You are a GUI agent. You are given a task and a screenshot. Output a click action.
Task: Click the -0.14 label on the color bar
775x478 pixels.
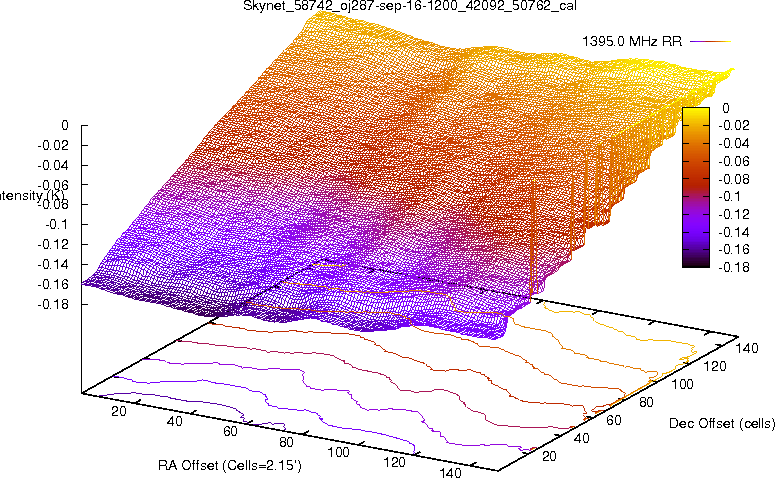[733, 232]
